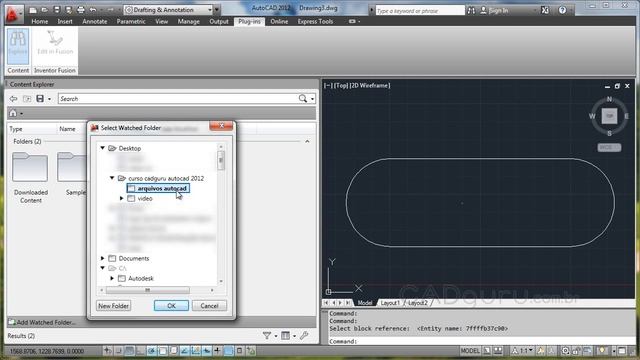Screen dimensions: 640x360
Task: Toggle Ortho Mode in the status bar
Action: coord(140,351)
